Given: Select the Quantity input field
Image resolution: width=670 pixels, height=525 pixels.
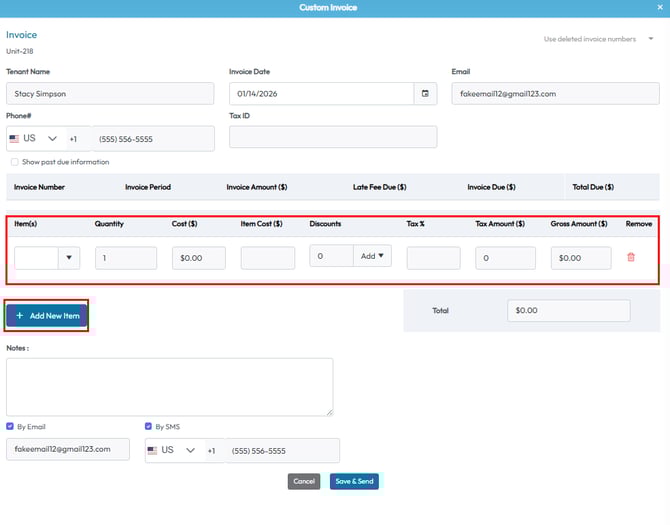Looking at the screenshot, I should (x=126, y=258).
